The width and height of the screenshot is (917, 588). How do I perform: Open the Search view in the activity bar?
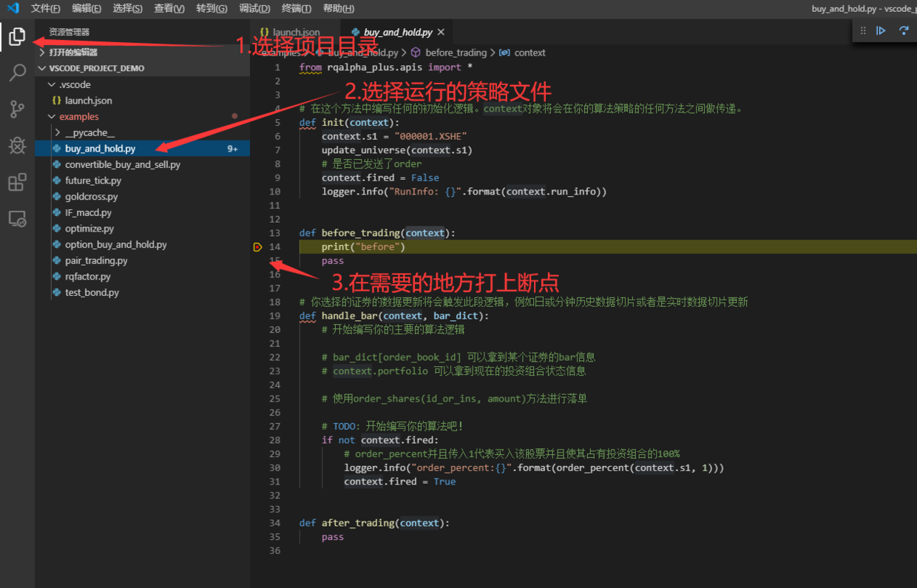tap(17, 72)
